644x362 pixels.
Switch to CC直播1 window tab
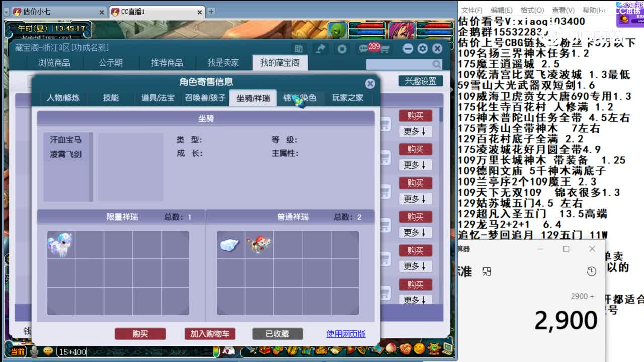(156, 12)
